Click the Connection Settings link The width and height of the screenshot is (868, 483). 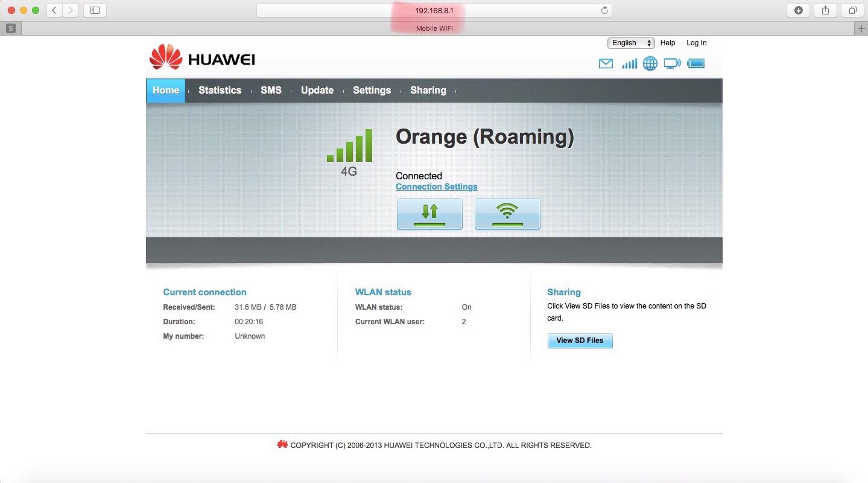pos(437,187)
